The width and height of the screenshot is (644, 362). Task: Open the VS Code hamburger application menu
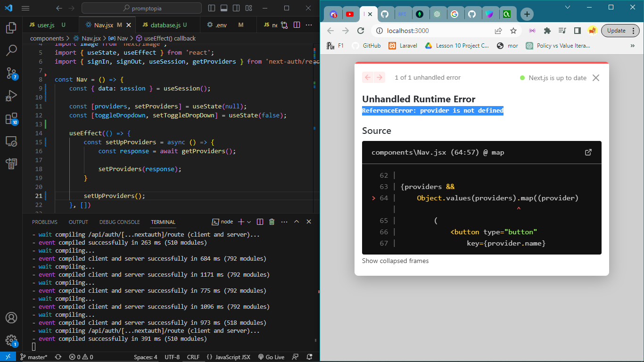coord(25,8)
